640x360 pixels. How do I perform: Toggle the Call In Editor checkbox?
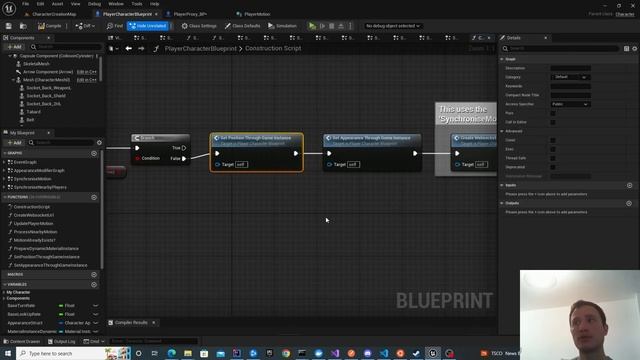point(553,122)
